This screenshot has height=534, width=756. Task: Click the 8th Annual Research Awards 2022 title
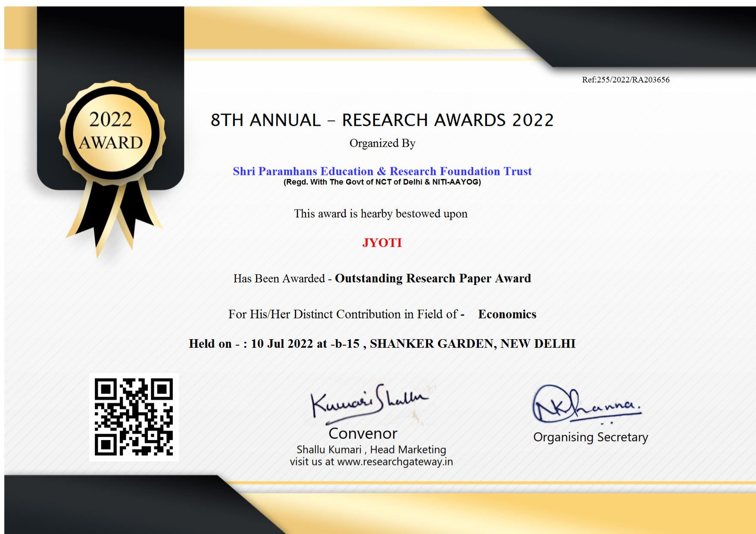[382, 120]
